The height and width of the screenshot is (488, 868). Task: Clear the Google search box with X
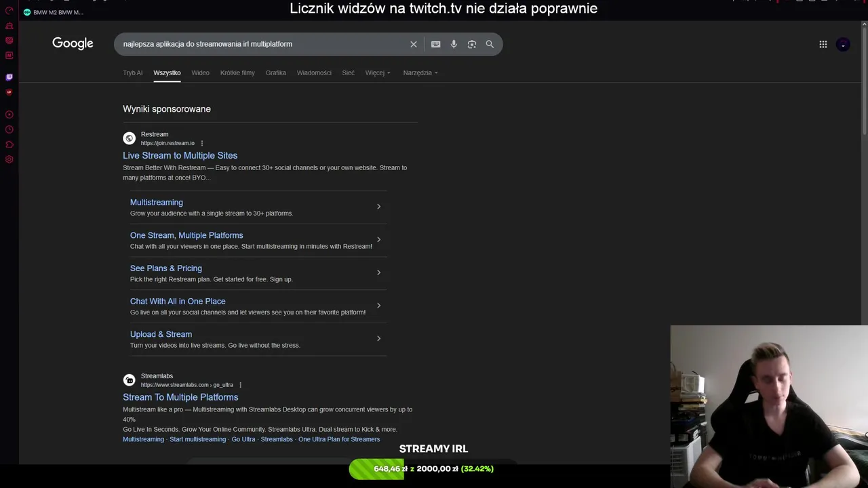414,44
